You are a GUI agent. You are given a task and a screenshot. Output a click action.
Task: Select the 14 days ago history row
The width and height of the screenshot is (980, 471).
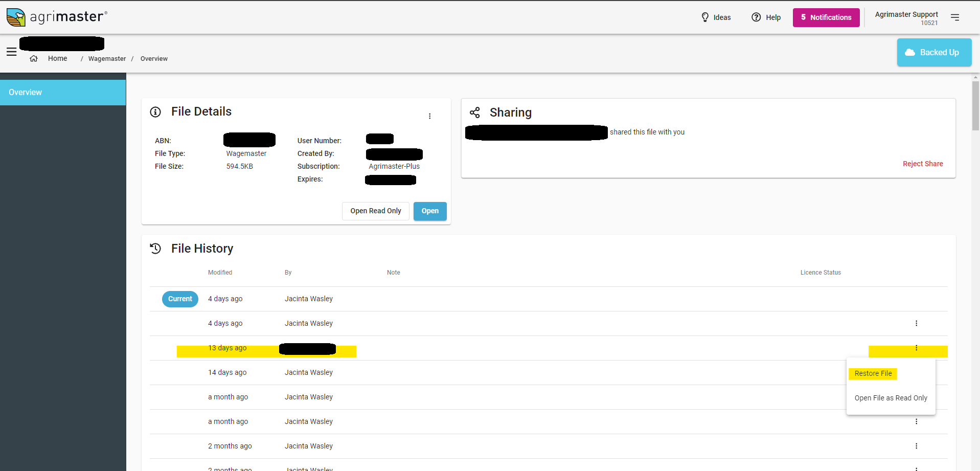click(x=549, y=373)
